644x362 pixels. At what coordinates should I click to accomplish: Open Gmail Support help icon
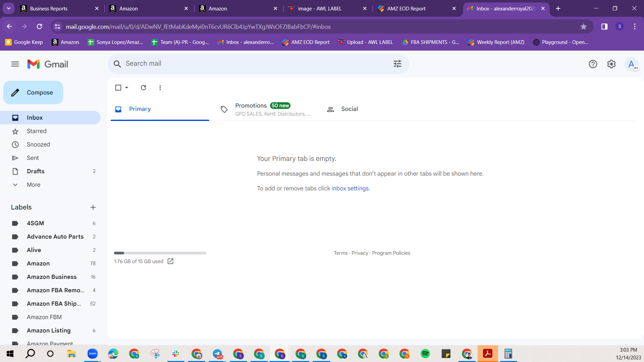point(593,64)
